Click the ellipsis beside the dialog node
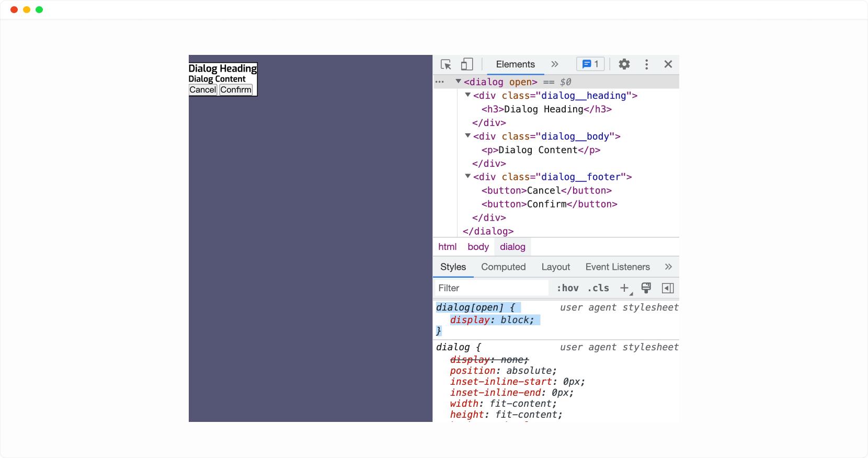 coord(440,82)
